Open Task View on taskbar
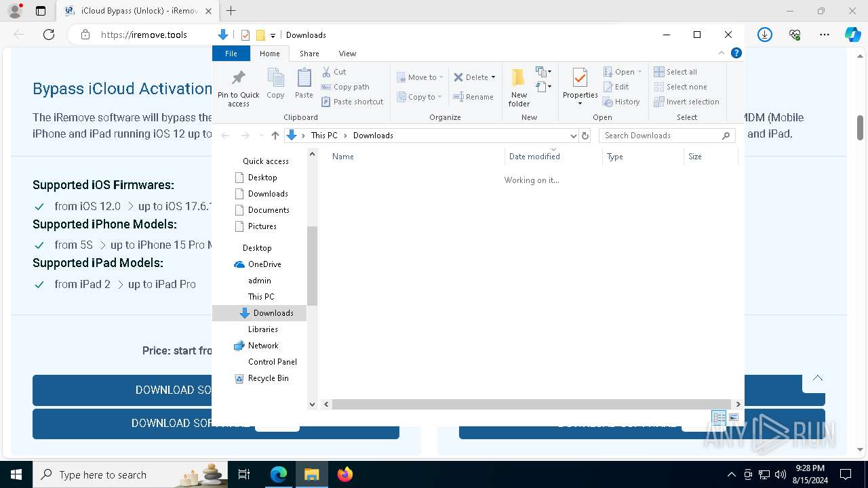 (x=245, y=474)
